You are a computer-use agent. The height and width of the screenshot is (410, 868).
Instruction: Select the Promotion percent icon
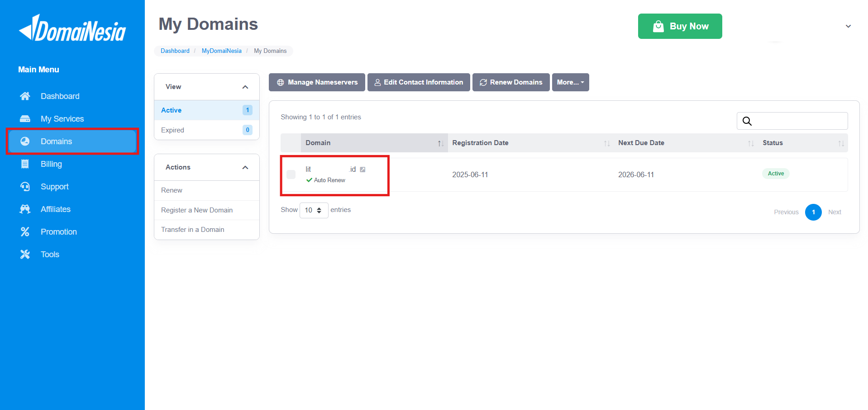click(x=25, y=231)
